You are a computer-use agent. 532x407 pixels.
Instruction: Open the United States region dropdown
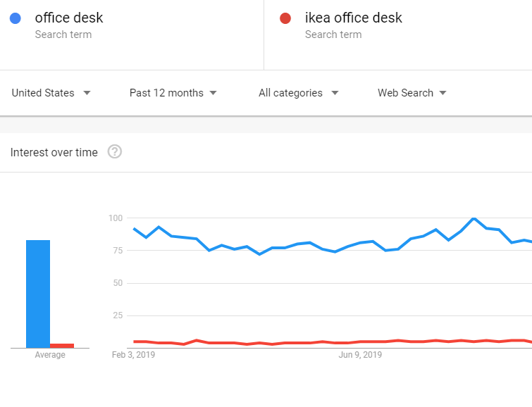(51, 93)
